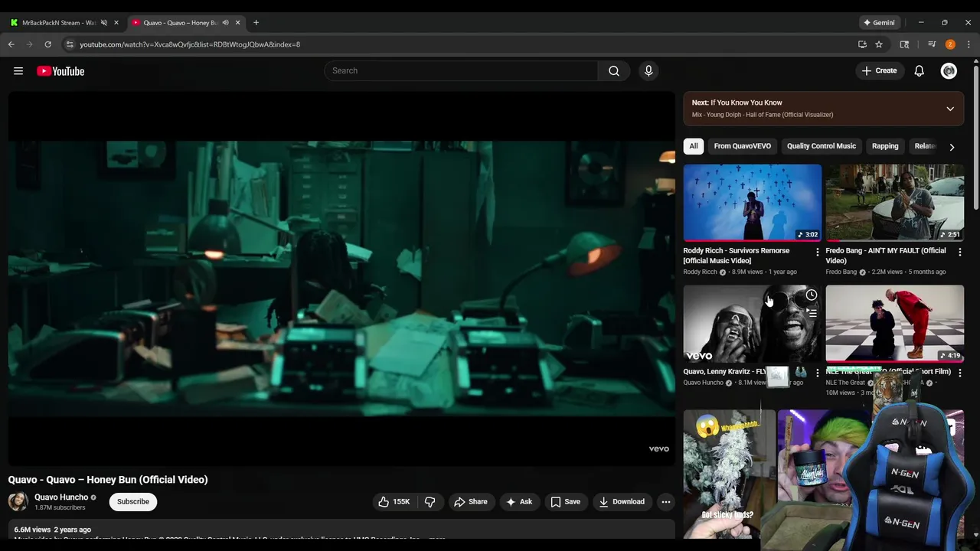Close the MrBackPackN Stream tab

pyautogui.click(x=116, y=23)
